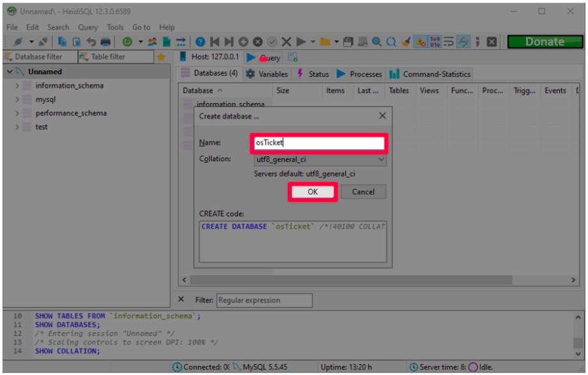Click the Save floppy disk icon
This screenshot has width=588, height=375.
(x=348, y=42)
